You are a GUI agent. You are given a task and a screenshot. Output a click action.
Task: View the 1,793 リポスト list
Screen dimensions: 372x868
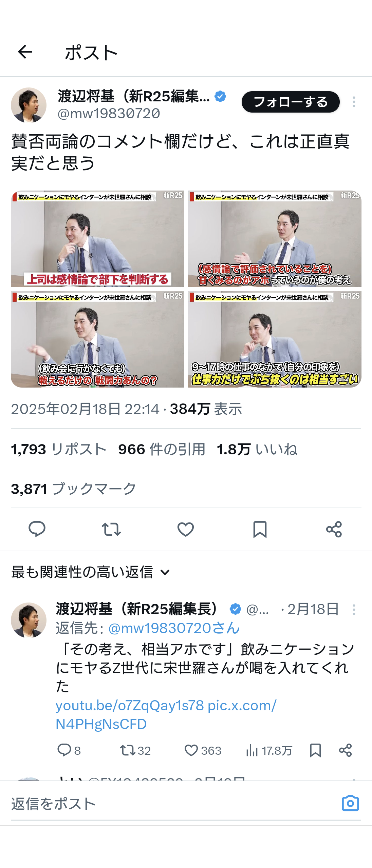point(59,449)
